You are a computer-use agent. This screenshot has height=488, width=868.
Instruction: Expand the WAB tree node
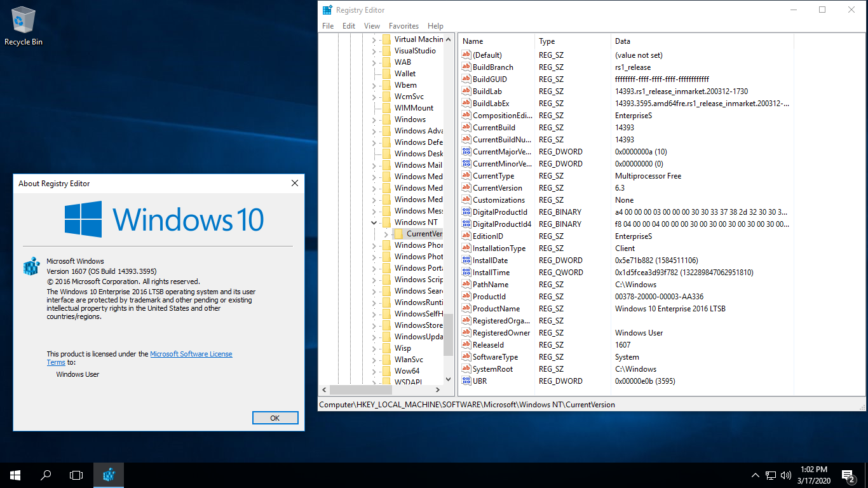374,62
